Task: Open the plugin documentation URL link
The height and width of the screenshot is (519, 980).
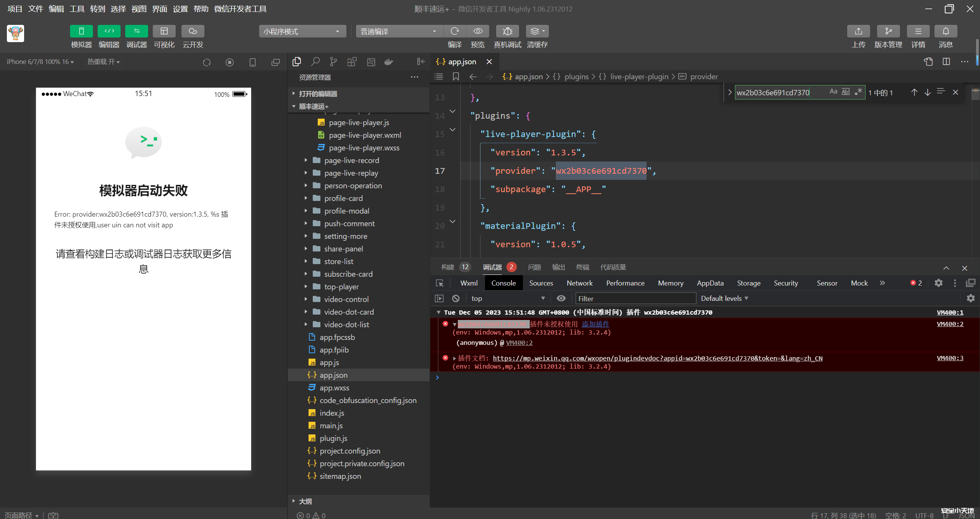Action: (657, 358)
